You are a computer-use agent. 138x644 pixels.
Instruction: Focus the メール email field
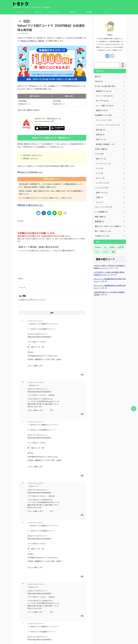tap(52, 291)
